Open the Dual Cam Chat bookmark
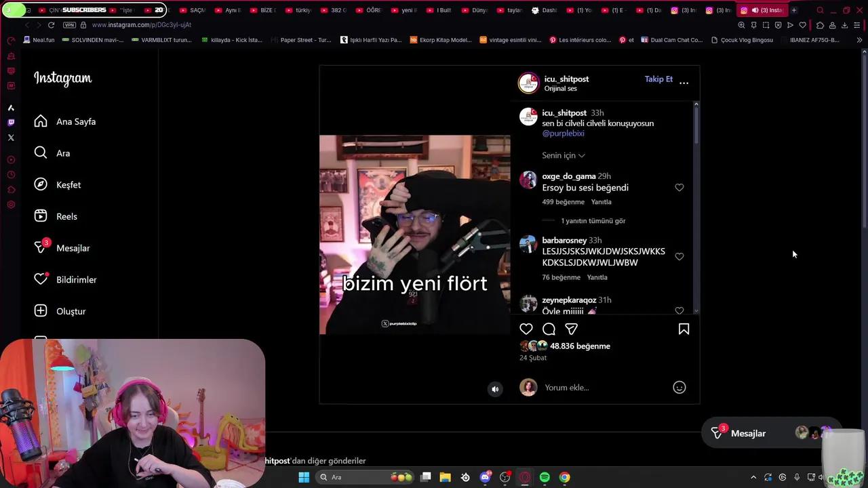The width and height of the screenshot is (868, 488). click(671, 40)
